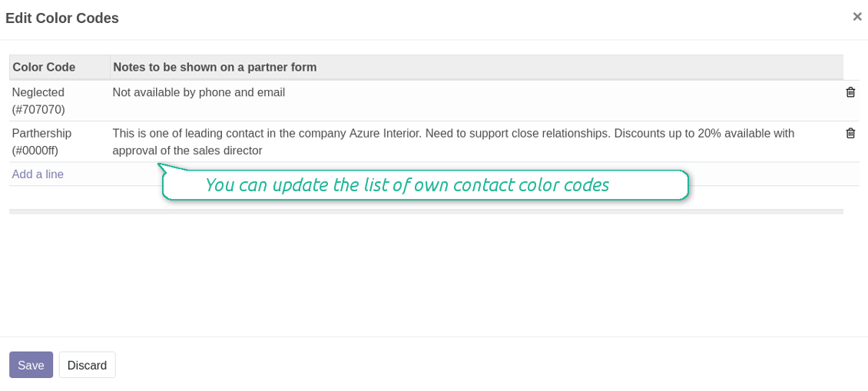
Task: Select the Parthership color code name
Action: [41, 134]
